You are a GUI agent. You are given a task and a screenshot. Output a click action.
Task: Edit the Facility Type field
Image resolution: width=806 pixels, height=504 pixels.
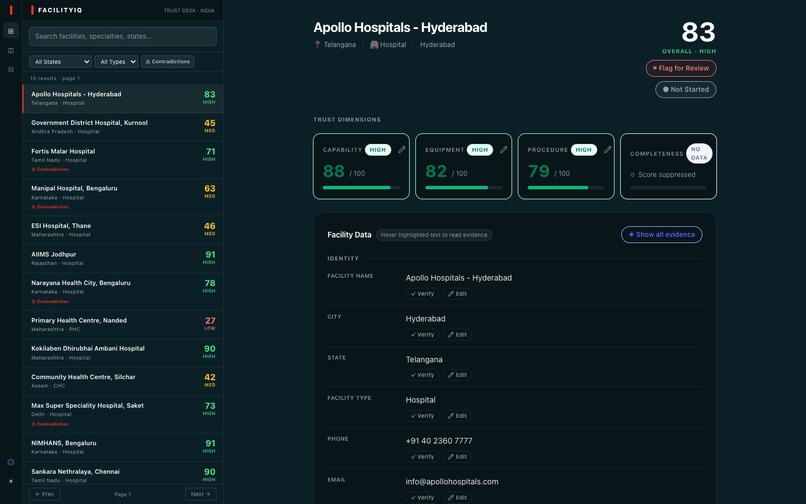(x=457, y=416)
